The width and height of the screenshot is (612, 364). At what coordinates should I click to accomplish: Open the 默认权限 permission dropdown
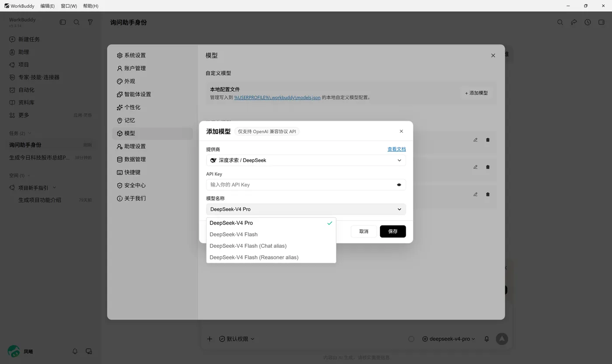[x=236, y=339]
